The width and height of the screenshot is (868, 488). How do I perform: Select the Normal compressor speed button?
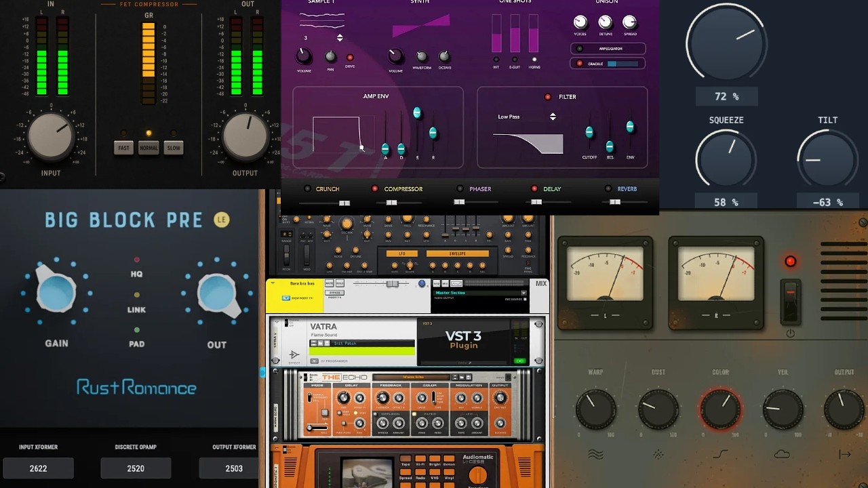(149, 148)
